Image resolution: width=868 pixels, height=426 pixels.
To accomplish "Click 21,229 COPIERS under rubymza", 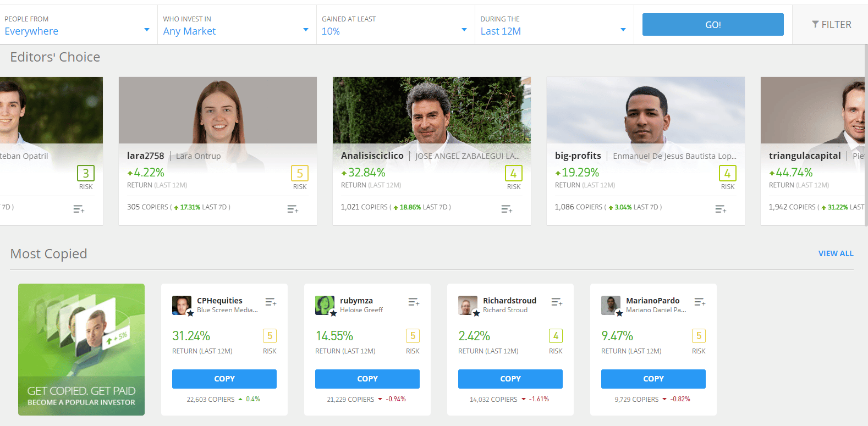I will click(x=350, y=400).
